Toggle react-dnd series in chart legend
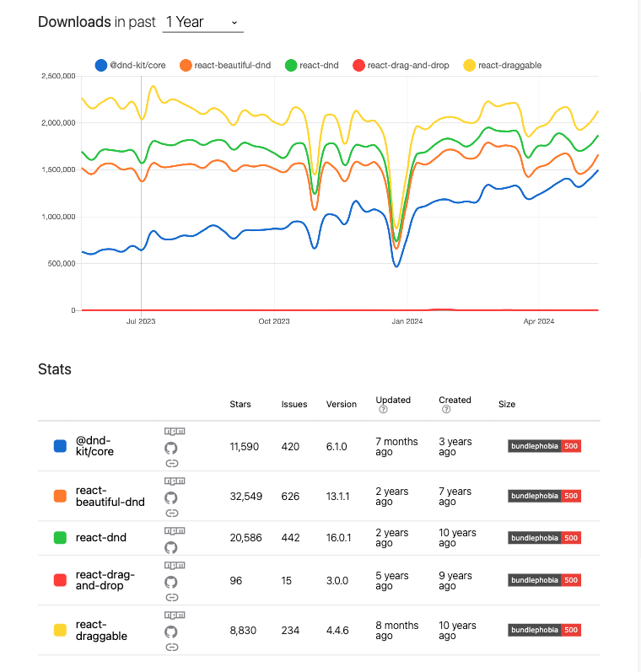This screenshot has width=641, height=672. [x=312, y=65]
